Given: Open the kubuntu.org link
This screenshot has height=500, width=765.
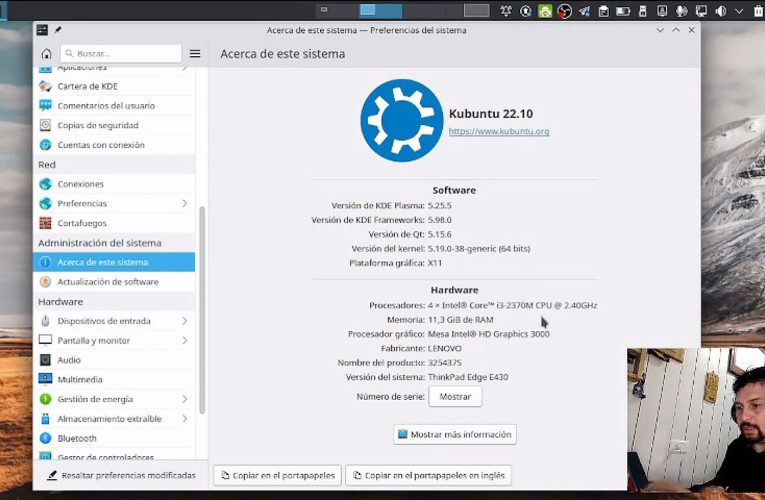Looking at the screenshot, I should (x=499, y=131).
